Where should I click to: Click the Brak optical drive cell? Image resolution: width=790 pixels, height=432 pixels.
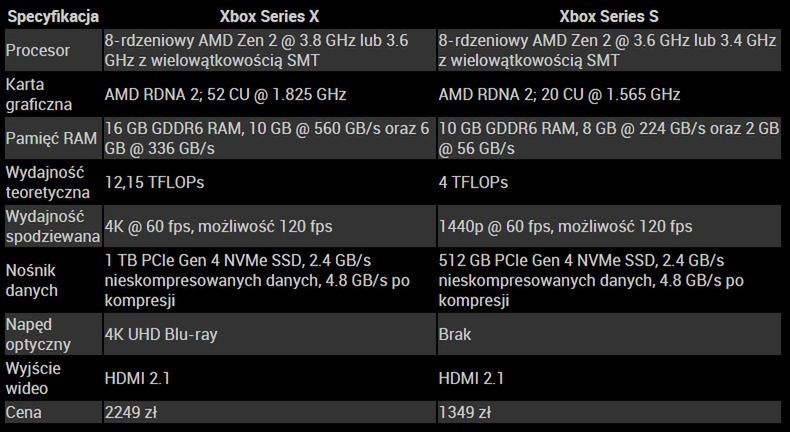click(455, 335)
